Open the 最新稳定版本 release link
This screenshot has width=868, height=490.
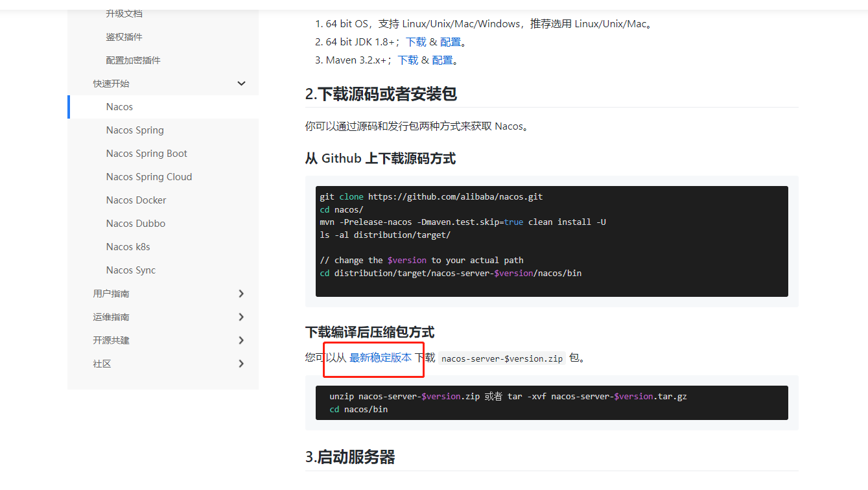[381, 357]
